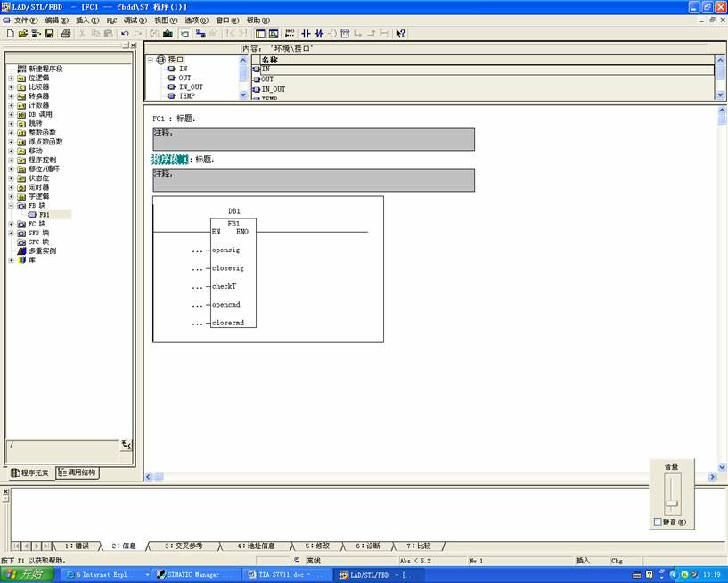This screenshot has height=583, width=728.
Task: Collapse the FB 块 folder
Action: pyautogui.click(x=12, y=205)
